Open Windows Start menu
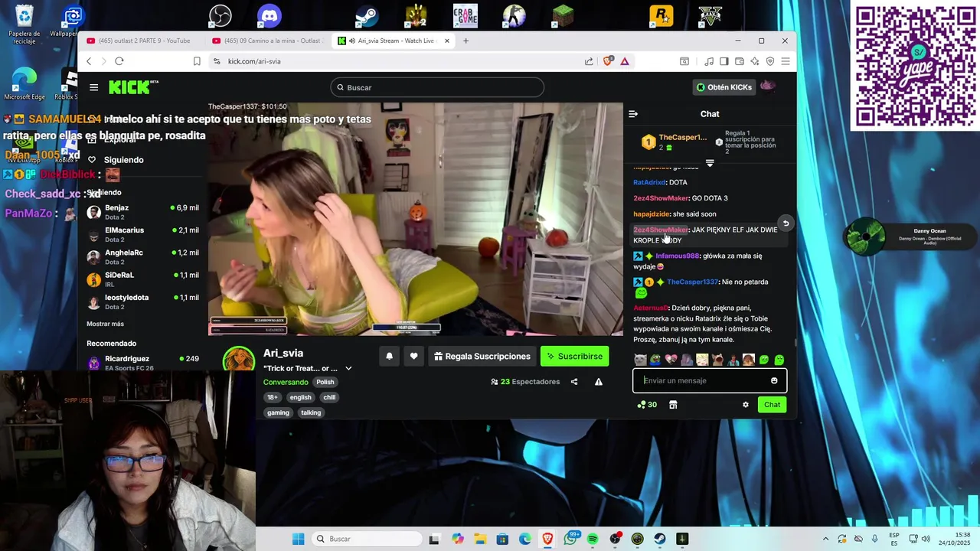Screen dimensions: 980x551 (x=299, y=539)
